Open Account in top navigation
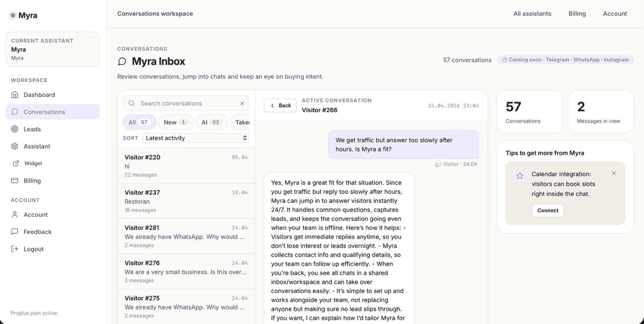The image size is (644, 324). click(615, 14)
